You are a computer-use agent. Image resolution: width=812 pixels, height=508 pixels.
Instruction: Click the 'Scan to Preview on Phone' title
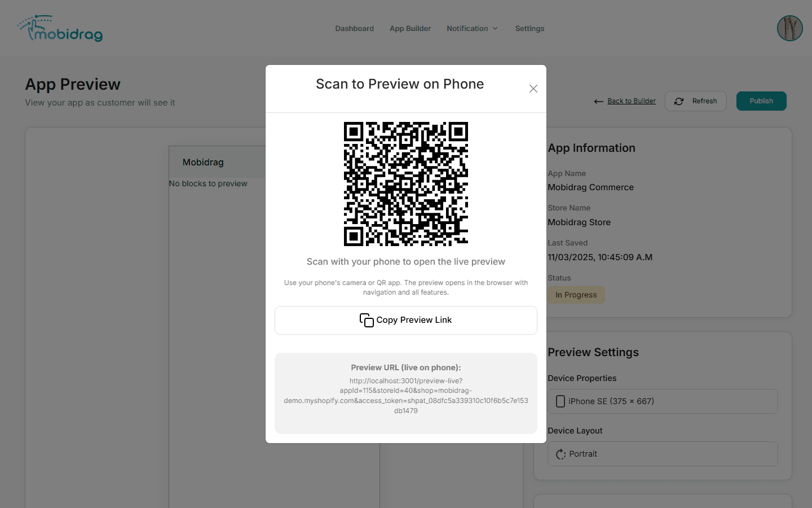point(400,84)
